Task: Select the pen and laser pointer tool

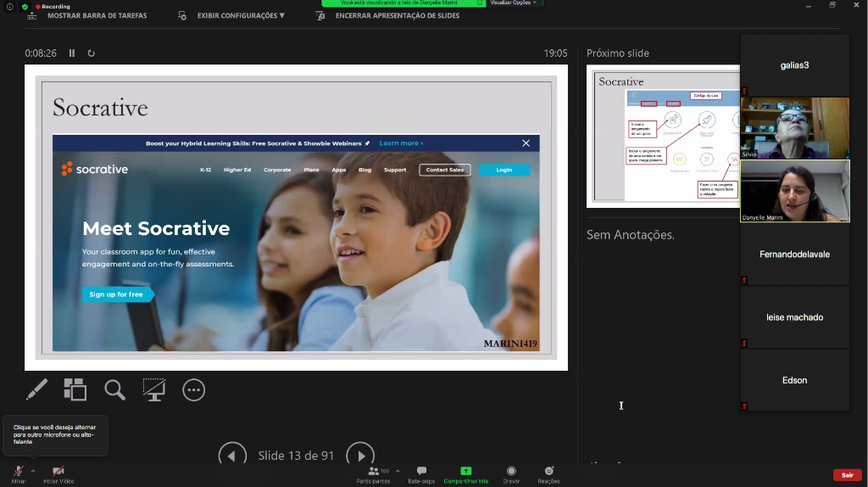Action: click(x=36, y=389)
